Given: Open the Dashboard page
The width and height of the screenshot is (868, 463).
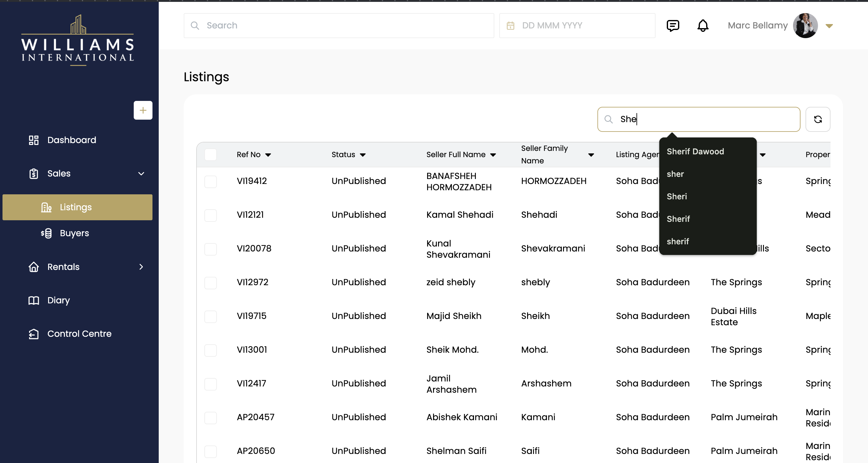Looking at the screenshot, I should pyautogui.click(x=72, y=140).
